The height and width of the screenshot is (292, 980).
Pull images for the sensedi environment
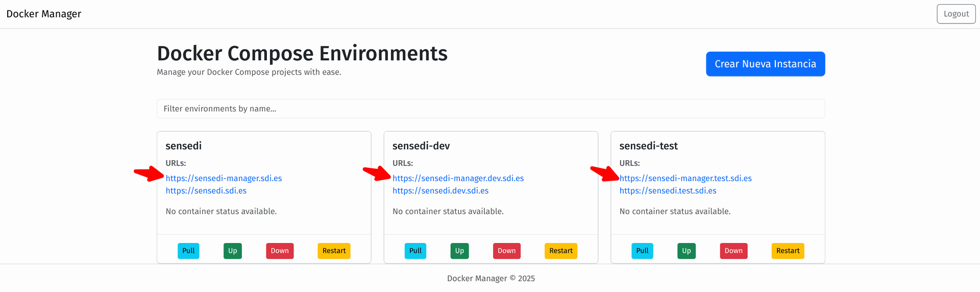pos(188,251)
